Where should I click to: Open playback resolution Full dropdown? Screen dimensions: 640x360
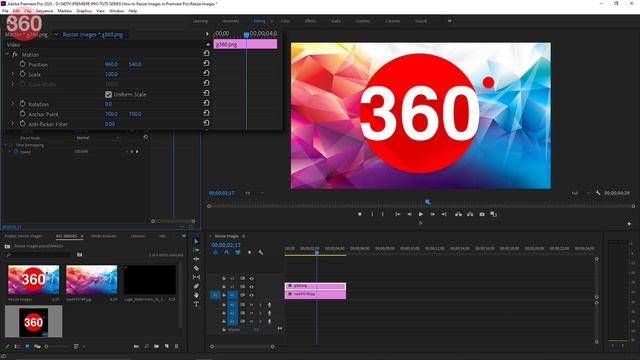click(580, 193)
